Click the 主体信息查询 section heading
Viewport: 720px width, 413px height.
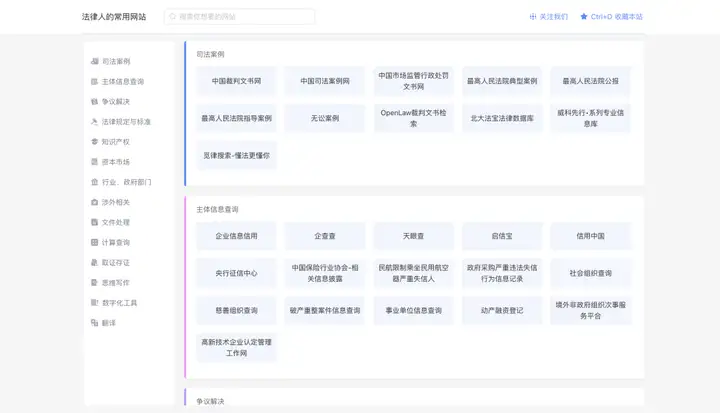217,209
